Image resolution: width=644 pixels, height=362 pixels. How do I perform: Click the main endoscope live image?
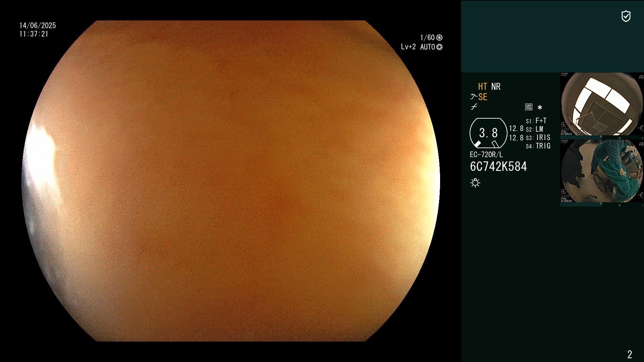pos(231,181)
